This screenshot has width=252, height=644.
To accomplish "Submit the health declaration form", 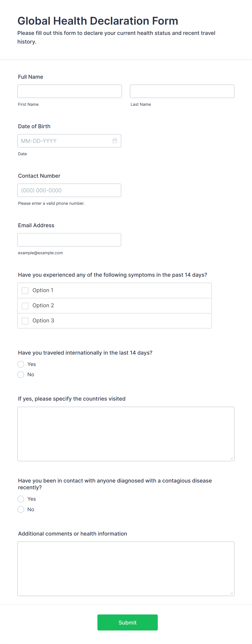I will click(128, 622).
